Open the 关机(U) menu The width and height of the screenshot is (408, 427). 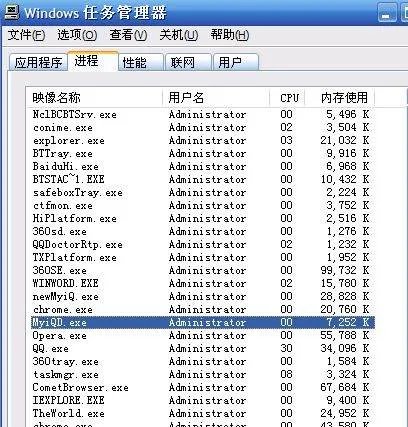click(179, 35)
